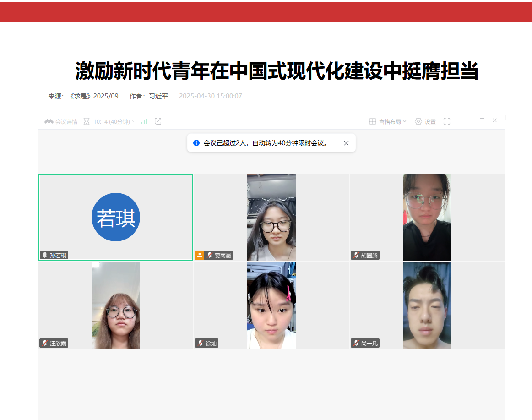Click the pop-out share window icon

pyautogui.click(x=158, y=121)
